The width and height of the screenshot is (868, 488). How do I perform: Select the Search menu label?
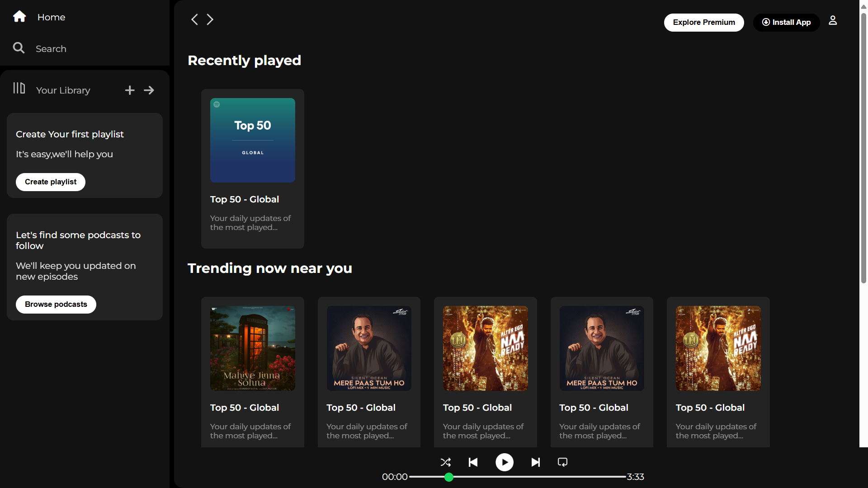pyautogui.click(x=51, y=49)
